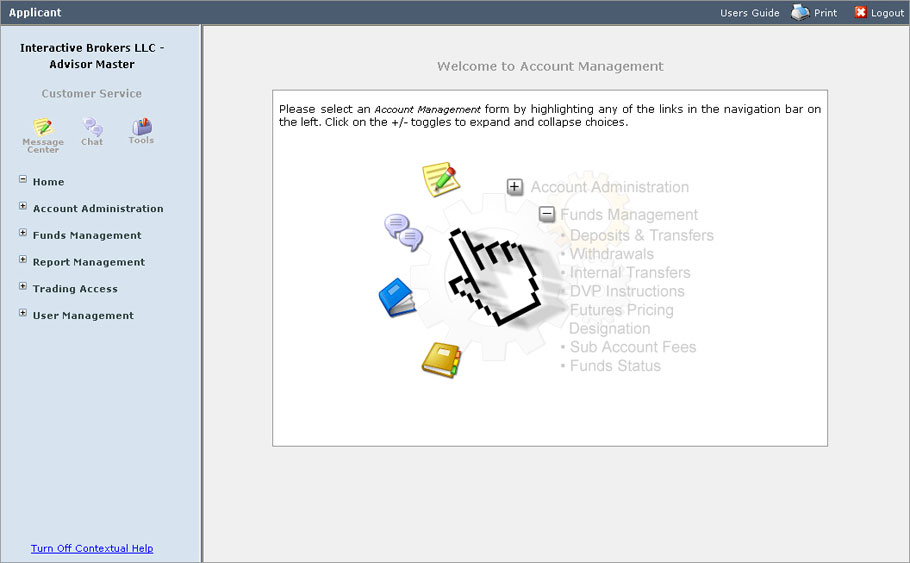Image resolution: width=910 pixels, height=563 pixels.
Task: Click the red X Logout icon
Action: click(860, 12)
